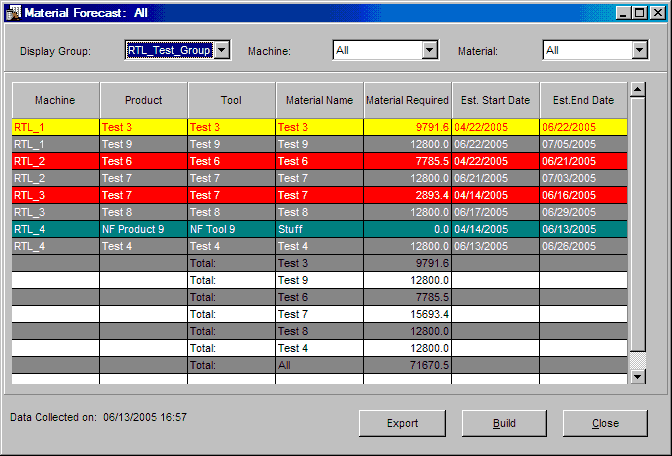Click the Build button
Image resolution: width=672 pixels, height=456 pixels.
click(504, 423)
